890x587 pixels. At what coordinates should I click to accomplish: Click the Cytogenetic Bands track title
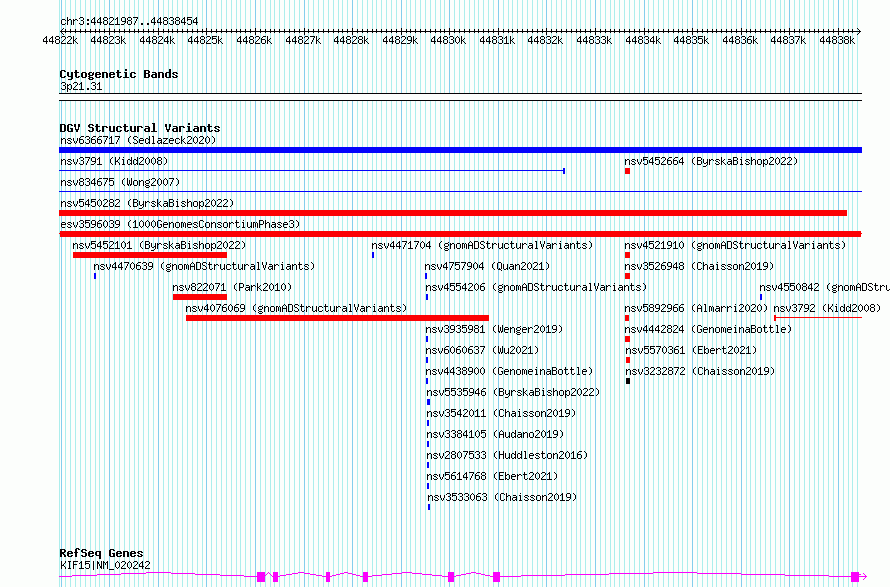pyautogui.click(x=119, y=74)
